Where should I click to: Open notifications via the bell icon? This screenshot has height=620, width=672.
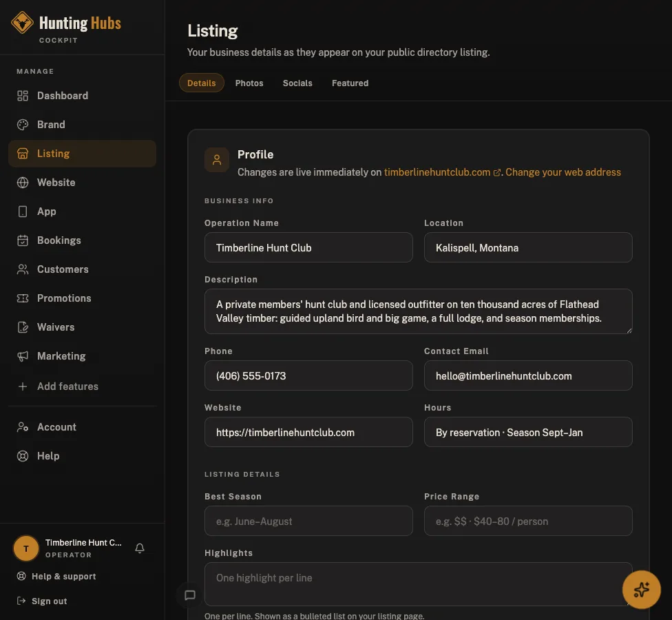pyautogui.click(x=140, y=548)
